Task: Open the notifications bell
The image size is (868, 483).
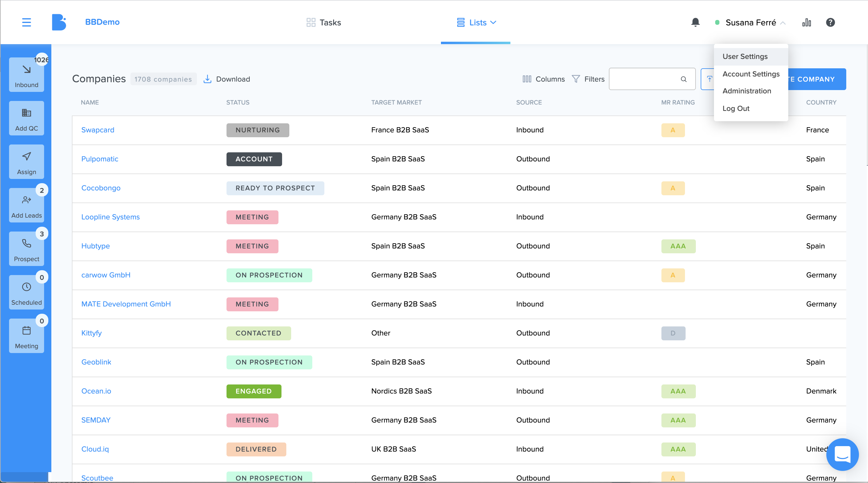Action: coord(695,22)
